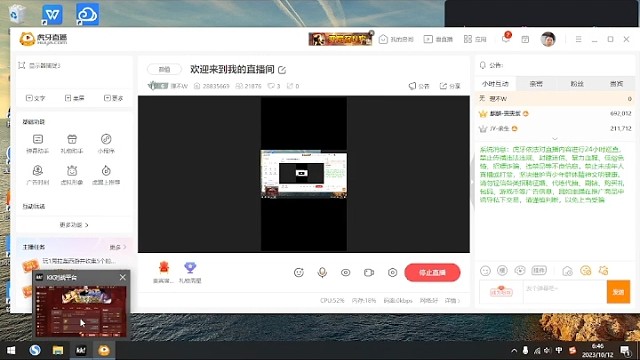Click the share button above preview
640x360 pixels.
pos(450,86)
